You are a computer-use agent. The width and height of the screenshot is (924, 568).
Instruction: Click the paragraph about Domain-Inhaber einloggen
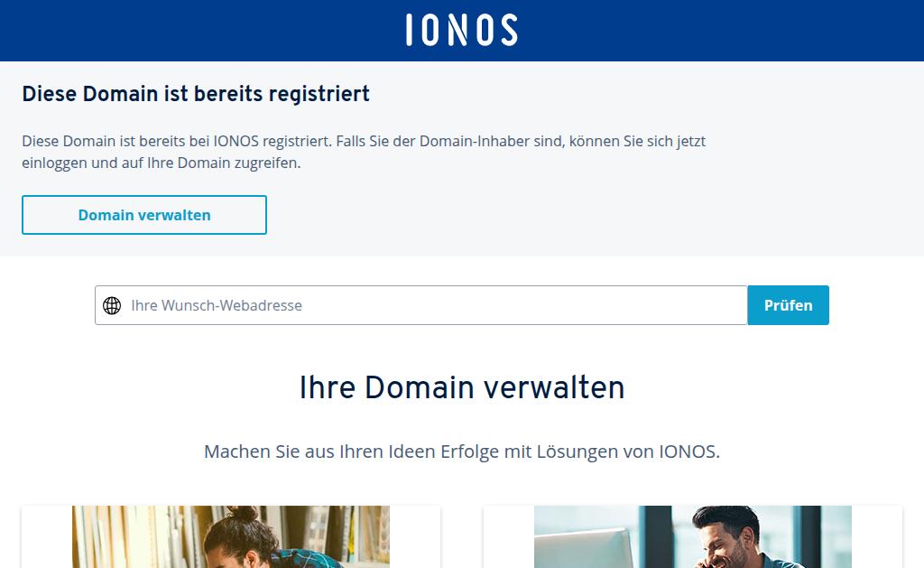click(364, 153)
